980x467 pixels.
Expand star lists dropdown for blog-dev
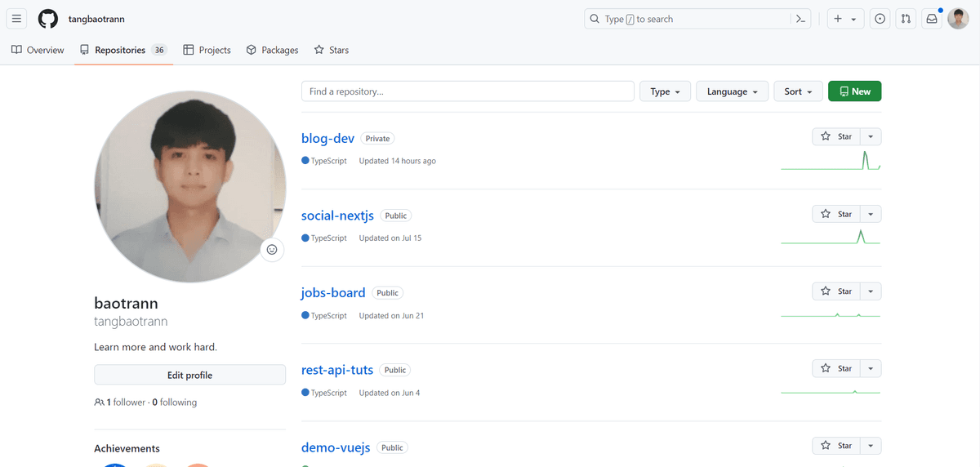click(x=871, y=136)
